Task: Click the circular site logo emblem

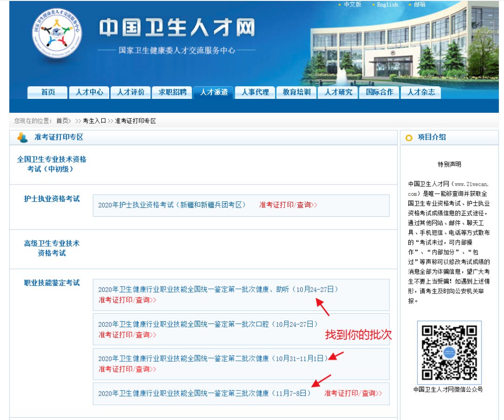Action: point(56,34)
